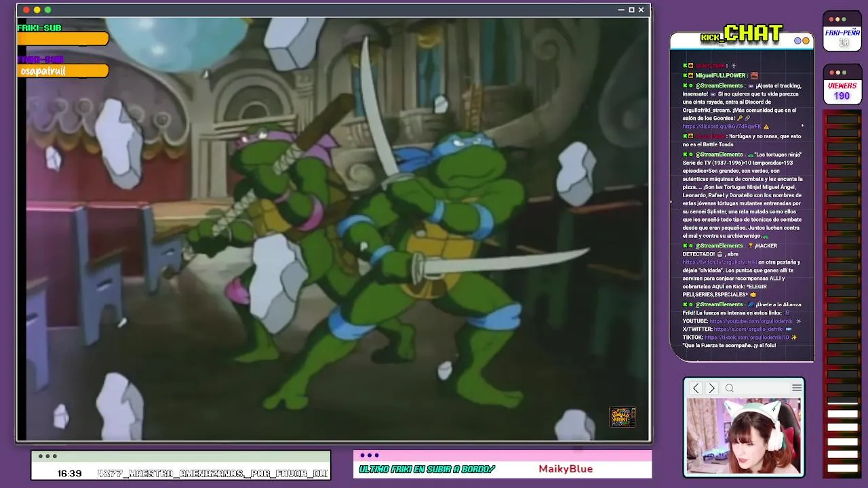The image size is (868, 488).
Task: Click the dots on the latest follower panel
Action: 370,455
